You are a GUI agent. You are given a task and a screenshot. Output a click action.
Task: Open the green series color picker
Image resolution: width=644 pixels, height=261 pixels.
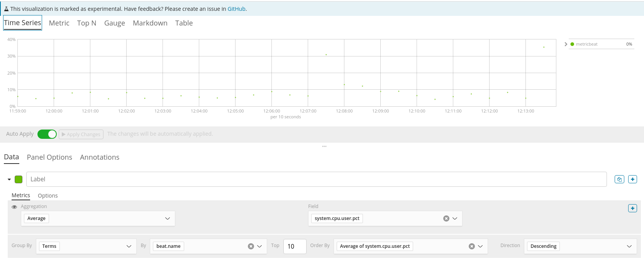click(19, 179)
